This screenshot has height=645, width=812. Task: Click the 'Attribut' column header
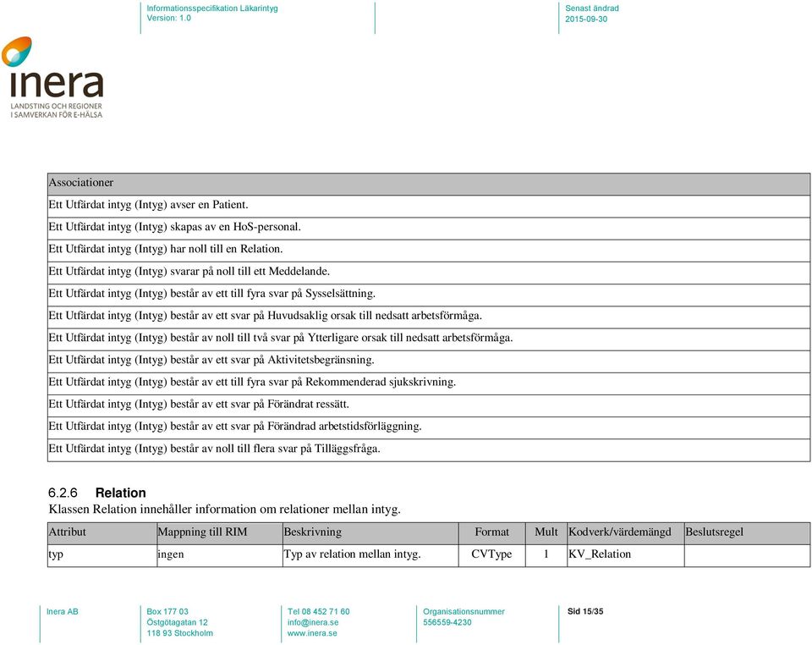102,533
